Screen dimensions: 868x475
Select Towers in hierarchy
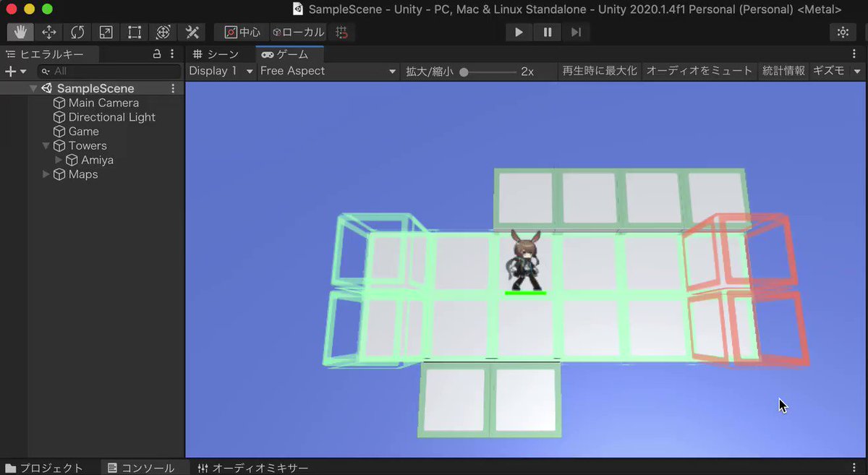pos(87,145)
